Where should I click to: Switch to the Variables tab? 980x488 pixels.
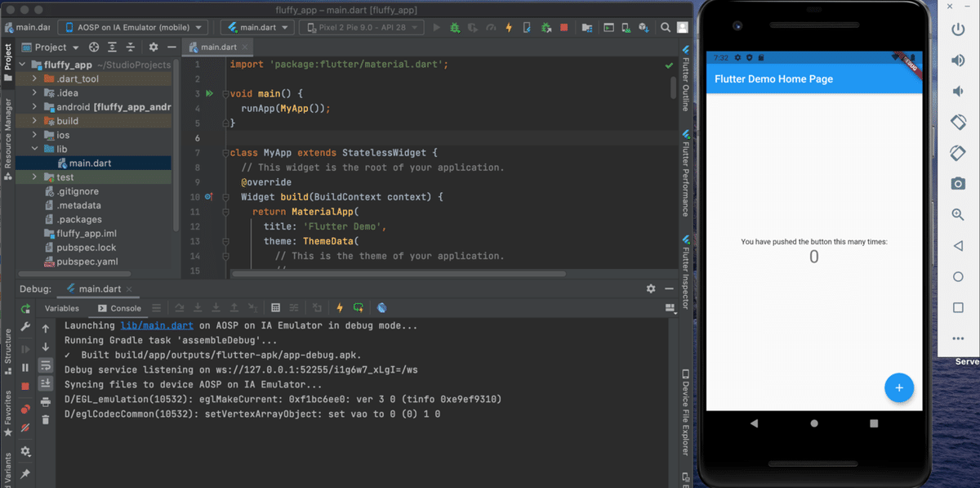click(x=62, y=308)
